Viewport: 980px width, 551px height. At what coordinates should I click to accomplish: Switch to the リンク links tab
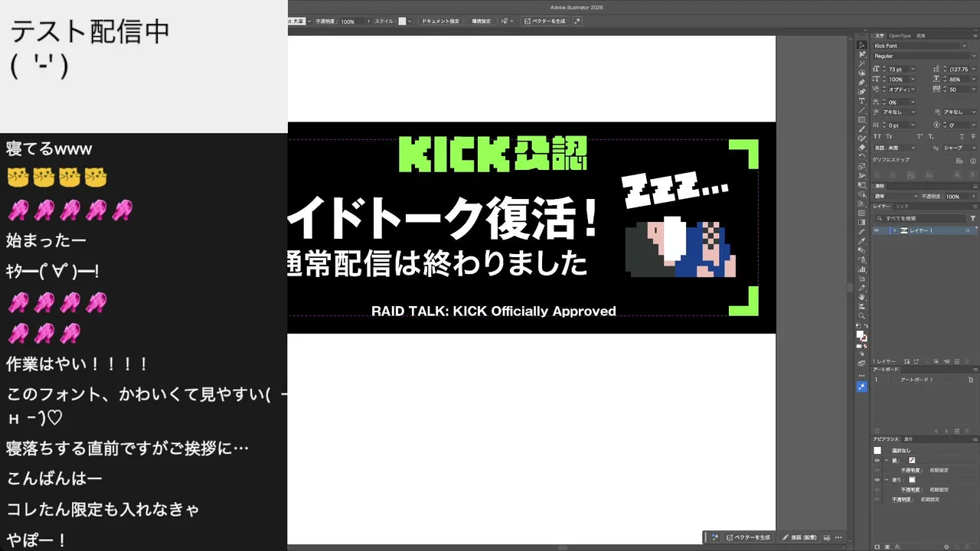(x=903, y=207)
